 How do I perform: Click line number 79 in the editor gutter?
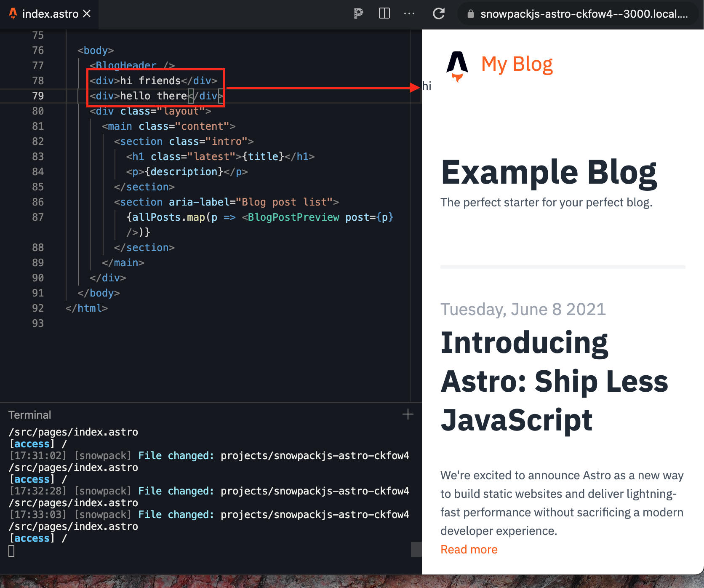(37, 96)
